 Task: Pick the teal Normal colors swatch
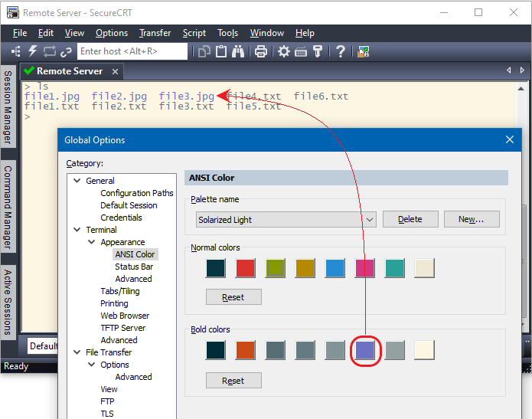click(x=394, y=268)
